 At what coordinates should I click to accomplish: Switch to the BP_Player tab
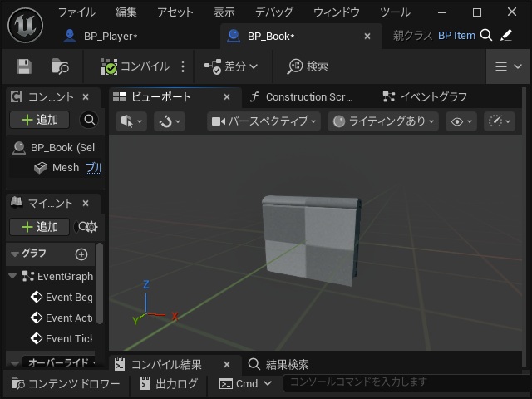point(111,36)
